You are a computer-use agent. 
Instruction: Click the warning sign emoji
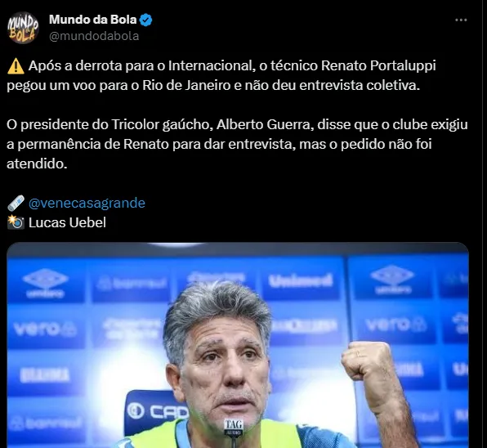(16, 66)
